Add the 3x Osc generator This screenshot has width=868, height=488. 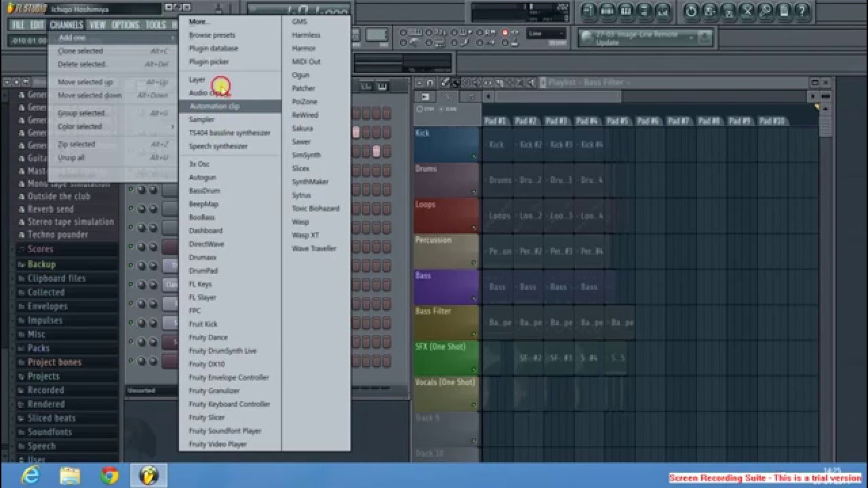[230, 164]
